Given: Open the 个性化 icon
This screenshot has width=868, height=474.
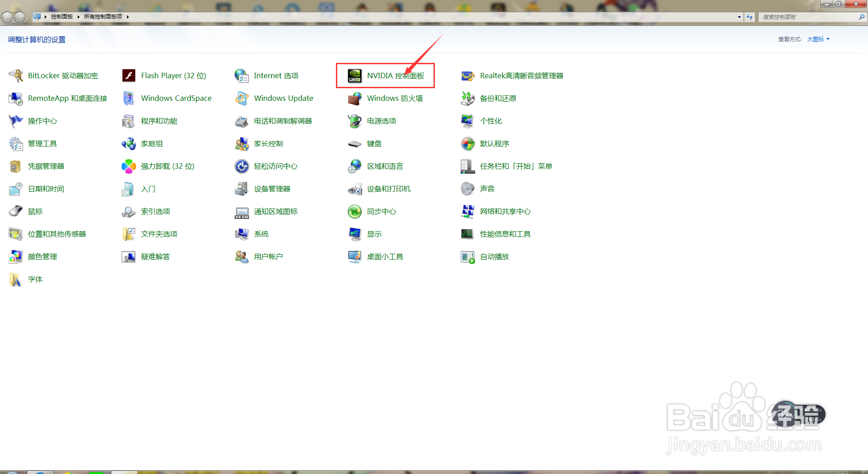Looking at the screenshot, I should (x=468, y=121).
